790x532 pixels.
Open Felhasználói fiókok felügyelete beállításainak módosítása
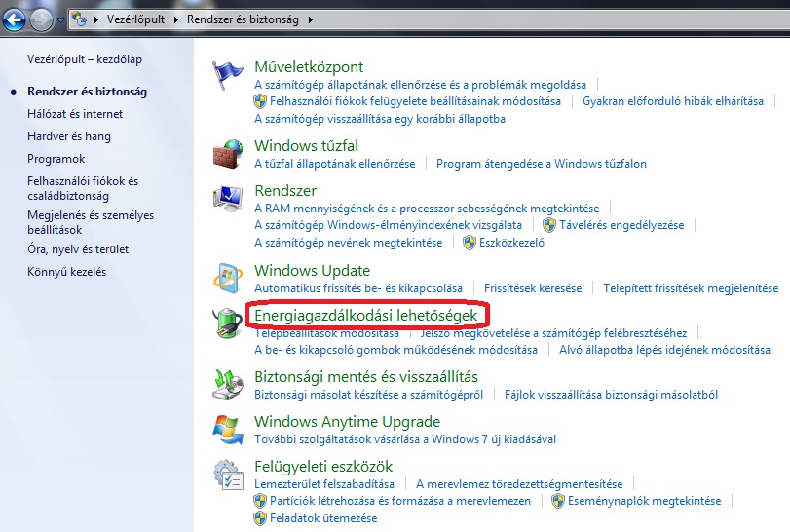[x=415, y=101]
